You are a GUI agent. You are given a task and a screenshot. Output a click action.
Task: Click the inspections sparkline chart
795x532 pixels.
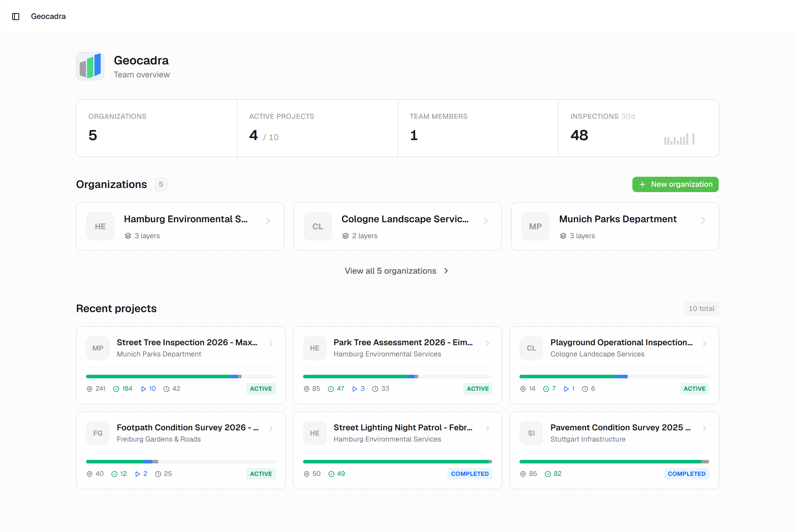pyautogui.click(x=679, y=139)
